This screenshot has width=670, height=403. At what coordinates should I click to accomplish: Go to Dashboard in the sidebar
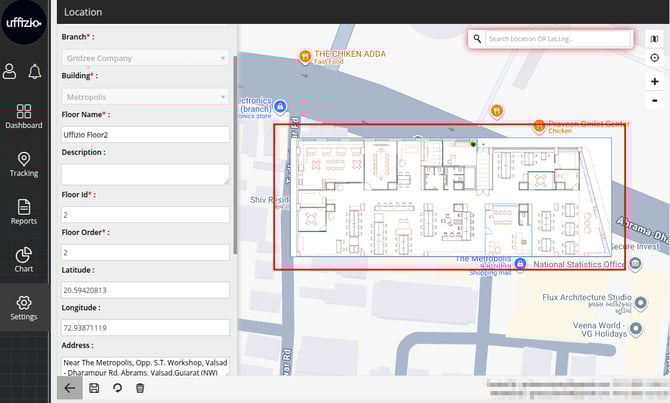click(x=24, y=117)
